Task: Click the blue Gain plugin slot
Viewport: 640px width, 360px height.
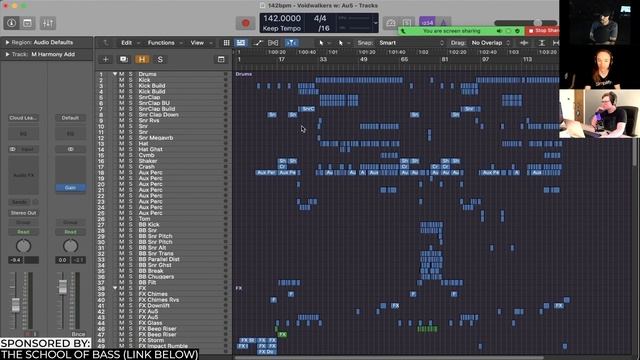Action: 70,188
